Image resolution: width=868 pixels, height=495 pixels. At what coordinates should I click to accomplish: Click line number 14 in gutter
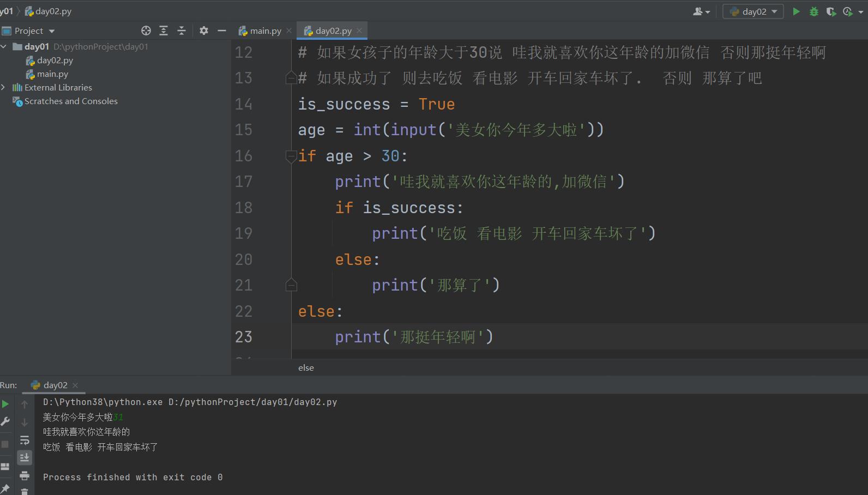(x=244, y=104)
